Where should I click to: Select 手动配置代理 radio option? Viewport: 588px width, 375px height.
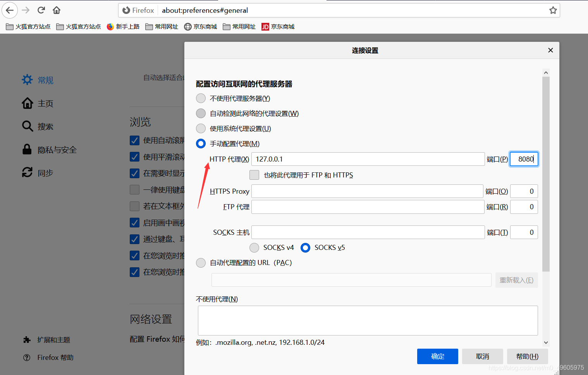point(201,144)
